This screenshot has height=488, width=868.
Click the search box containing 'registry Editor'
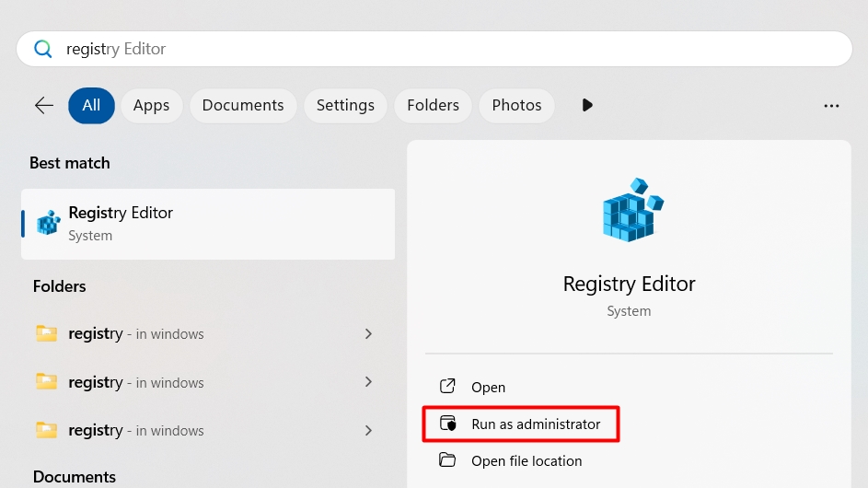[434, 49]
